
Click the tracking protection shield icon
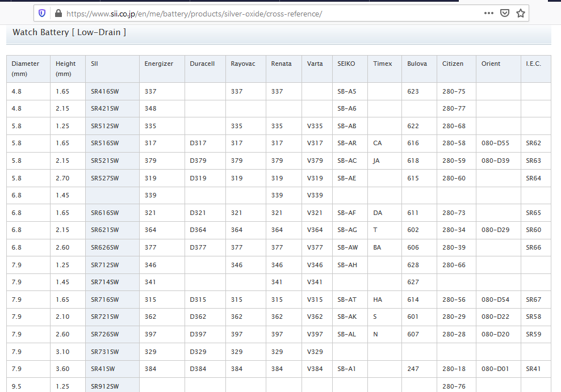[42, 13]
